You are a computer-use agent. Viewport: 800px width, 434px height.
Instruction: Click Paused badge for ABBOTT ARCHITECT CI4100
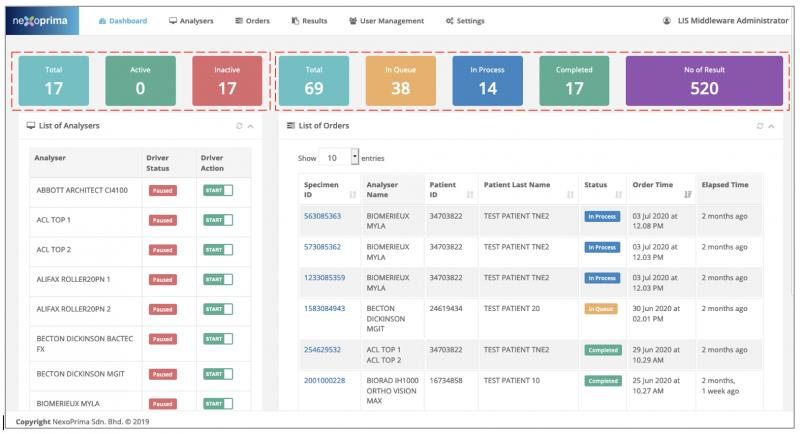(163, 190)
